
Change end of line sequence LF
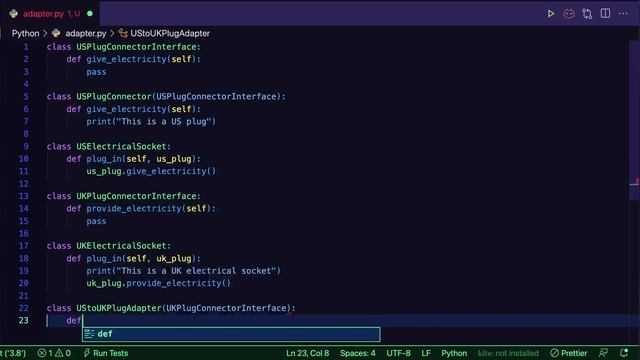tap(426, 353)
